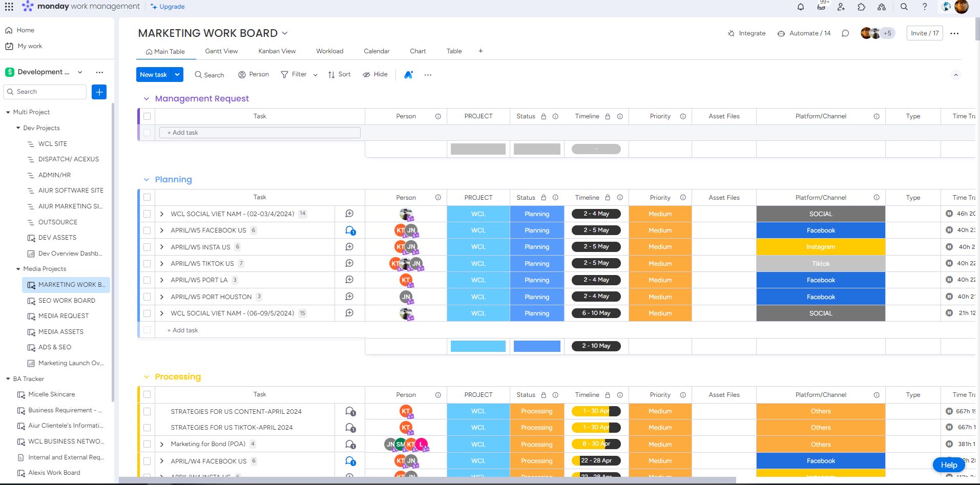Open the Calendar tab
This screenshot has width=980, height=485.
[x=377, y=51]
